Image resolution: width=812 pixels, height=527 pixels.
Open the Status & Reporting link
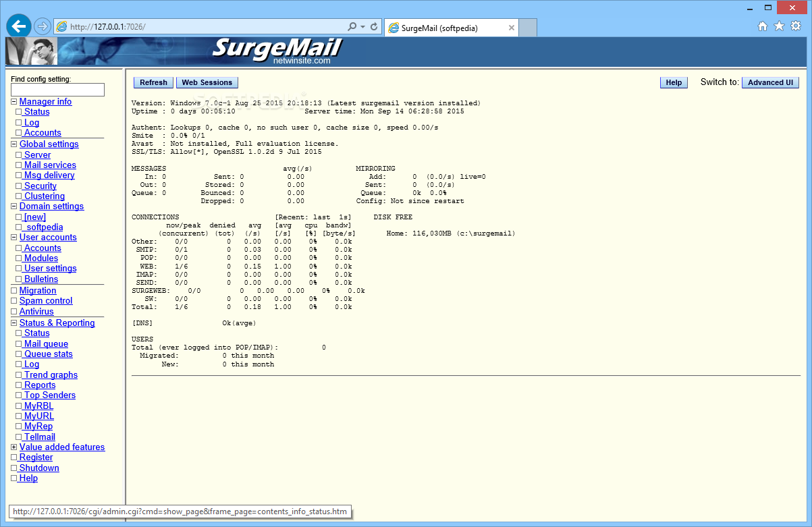click(x=57, y=323)
